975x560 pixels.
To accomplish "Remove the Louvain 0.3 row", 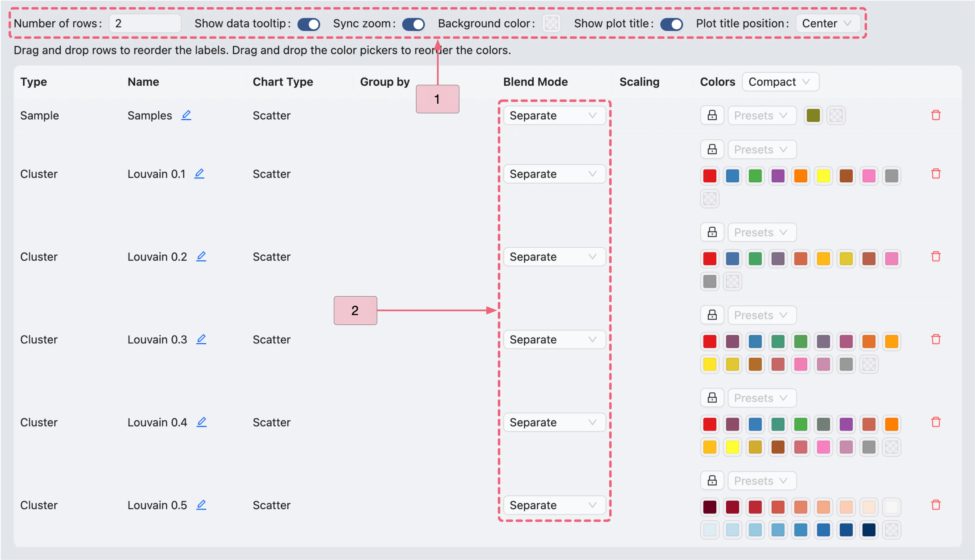I will (x=936, y=339).
